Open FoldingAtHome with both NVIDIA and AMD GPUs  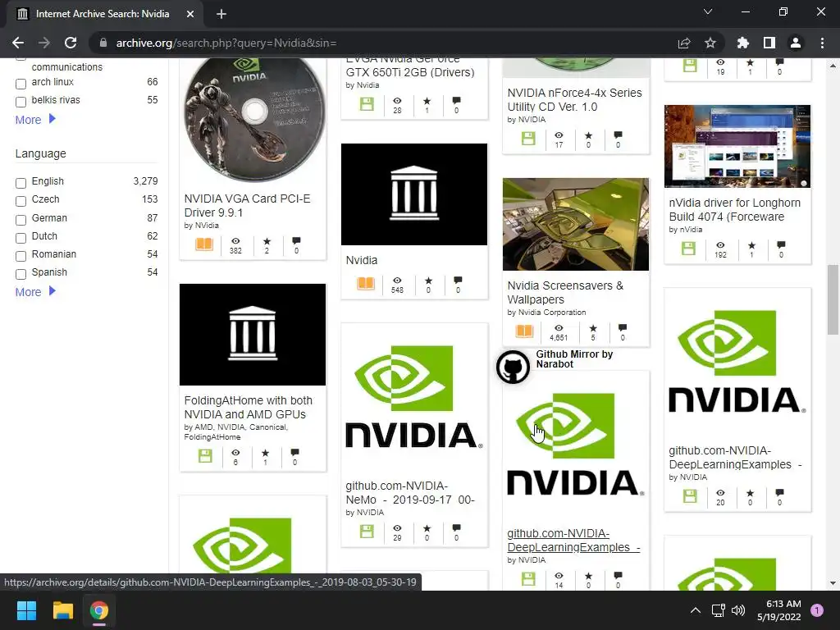[x=248, y=407]
